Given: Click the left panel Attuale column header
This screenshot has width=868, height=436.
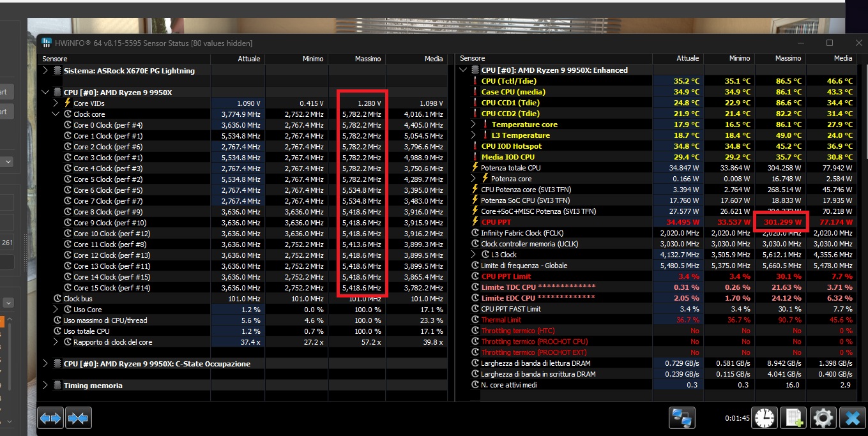Looking at the screenshot, I should (238, 59).
